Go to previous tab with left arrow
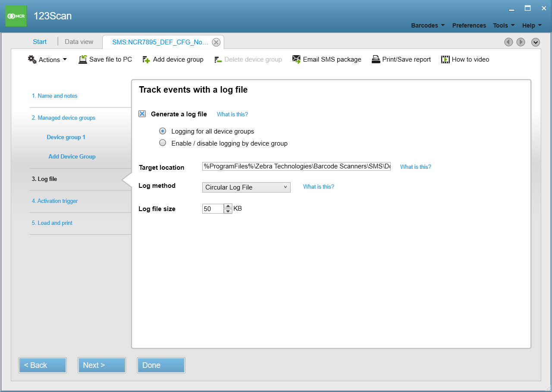 pos(508,42)
